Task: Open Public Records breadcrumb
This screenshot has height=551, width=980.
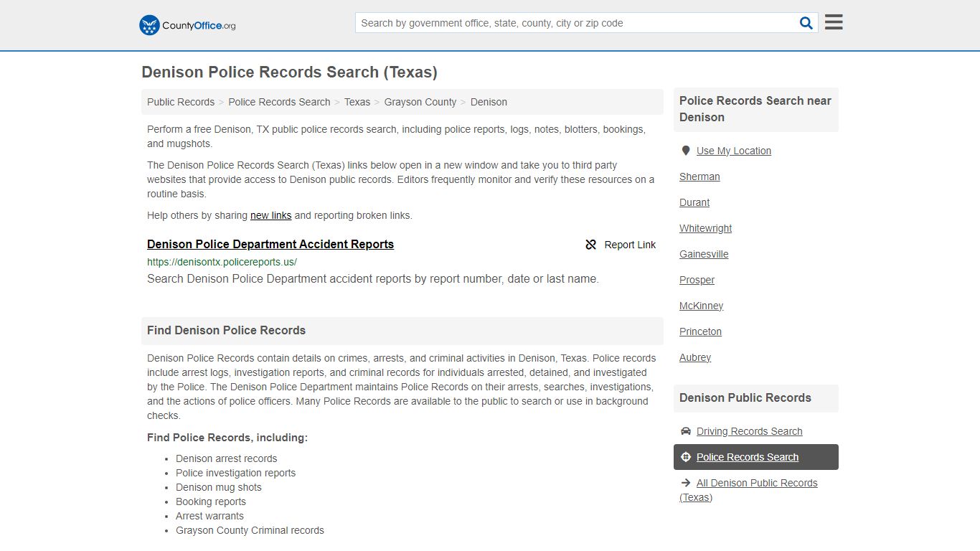Action: 181,102
